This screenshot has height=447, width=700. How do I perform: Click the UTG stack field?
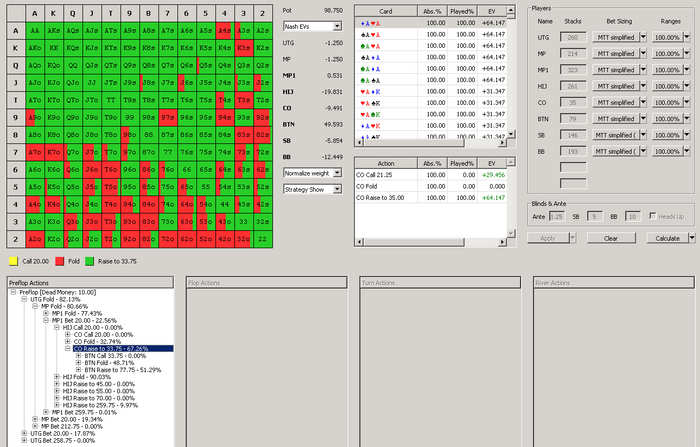pyautogui.click(x=573, y=38)
